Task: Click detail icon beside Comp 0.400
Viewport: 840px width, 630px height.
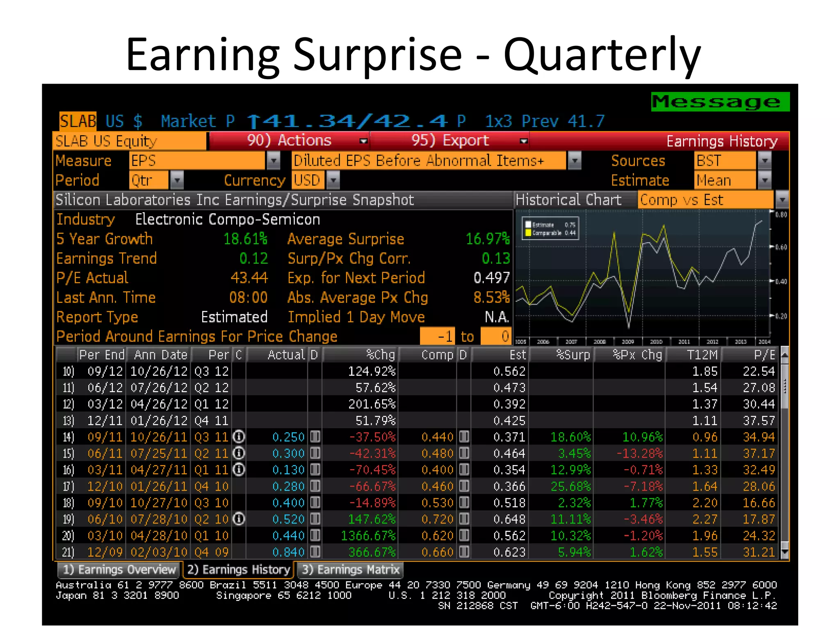Action: [464, 470]
